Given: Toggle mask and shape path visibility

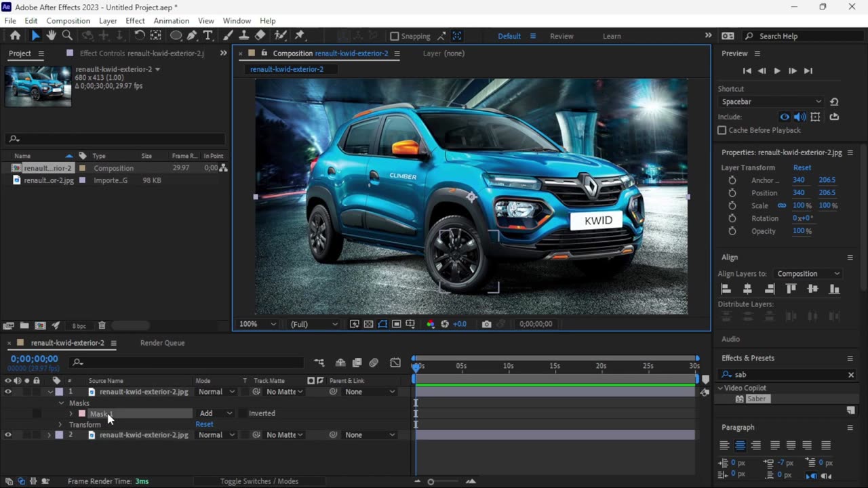Looking at the screenshot, I should click(x=382, y=324).
